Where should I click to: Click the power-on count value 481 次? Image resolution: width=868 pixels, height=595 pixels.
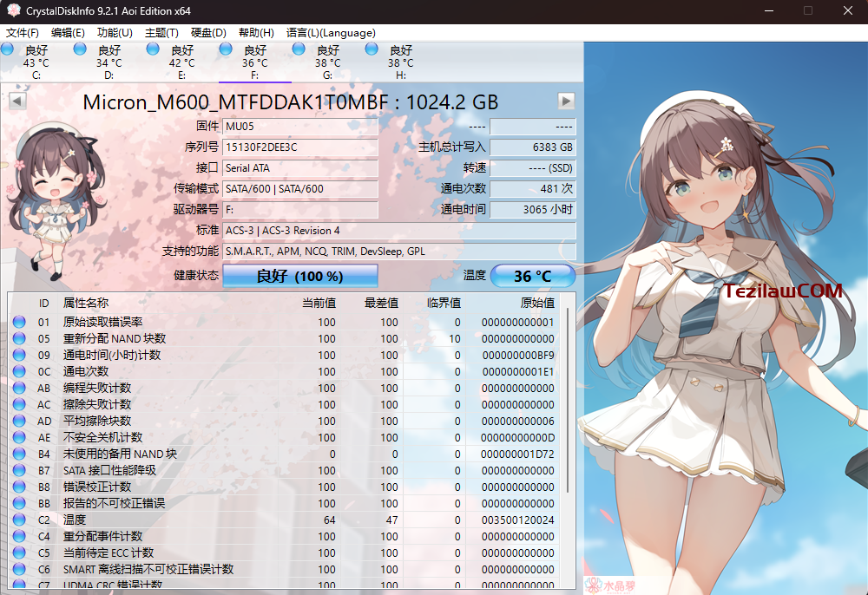[x=533, y=188]
